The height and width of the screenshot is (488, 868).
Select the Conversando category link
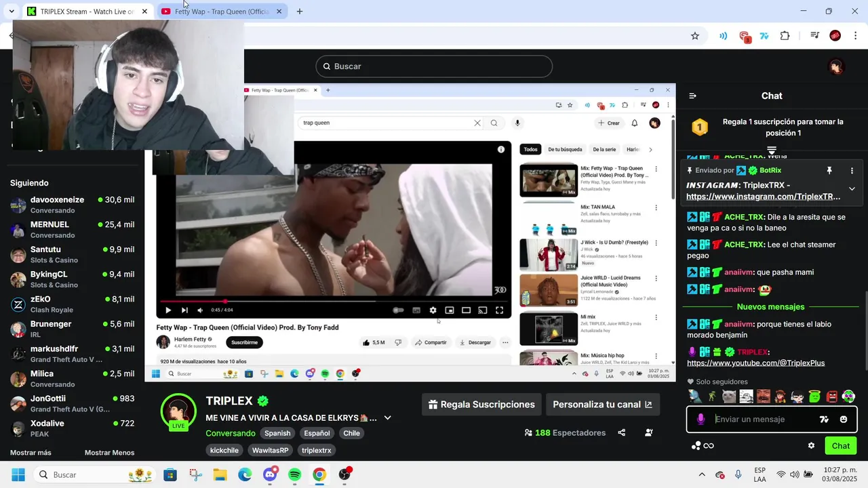(x=231, y=433)
